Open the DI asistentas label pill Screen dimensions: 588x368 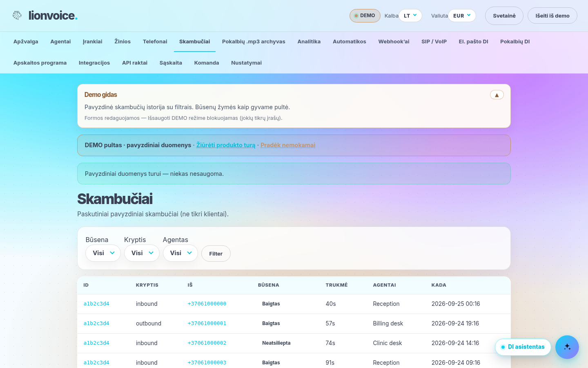coord(523,347)
